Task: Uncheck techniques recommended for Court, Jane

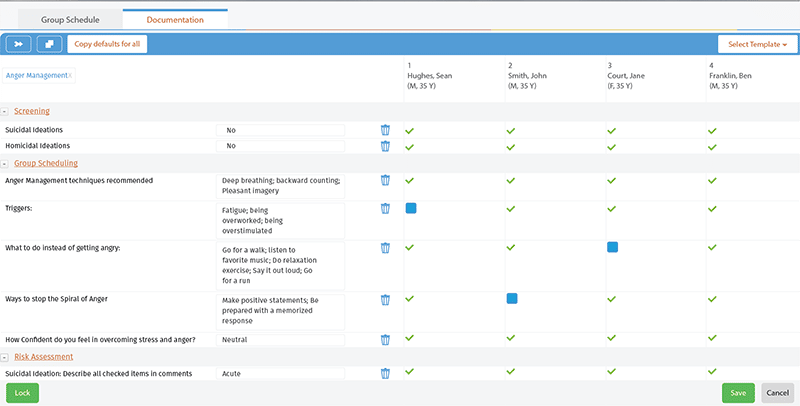Action: 612,181
